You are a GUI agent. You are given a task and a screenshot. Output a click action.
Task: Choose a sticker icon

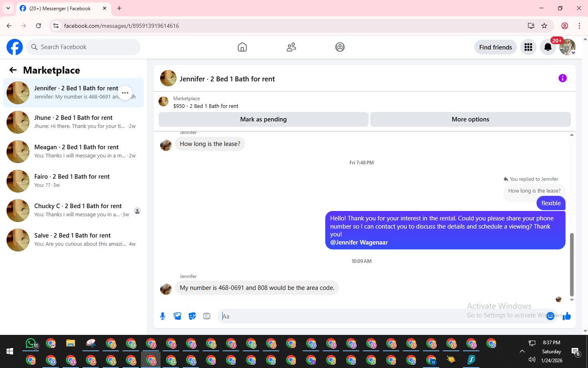tap(192, 316)
